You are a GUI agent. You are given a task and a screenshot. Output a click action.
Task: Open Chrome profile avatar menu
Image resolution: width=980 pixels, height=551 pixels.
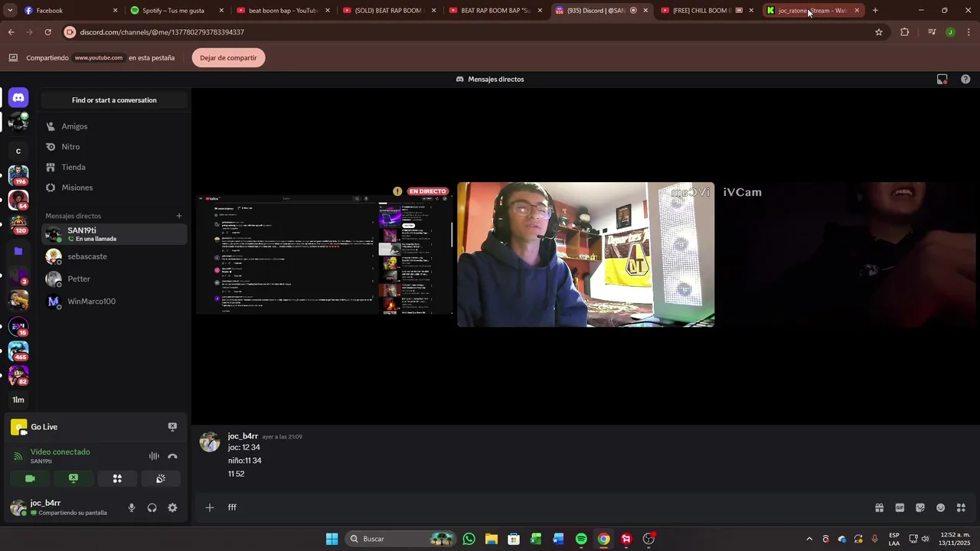point(950,32)
